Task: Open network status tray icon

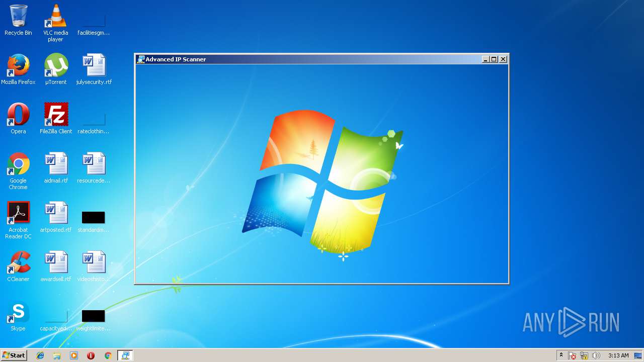Action: [584, 355]
